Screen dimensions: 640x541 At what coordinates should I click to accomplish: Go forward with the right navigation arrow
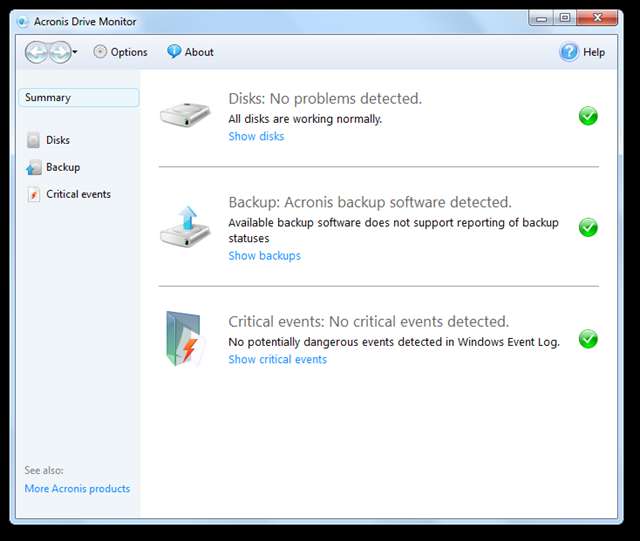[x=60, y=52]
